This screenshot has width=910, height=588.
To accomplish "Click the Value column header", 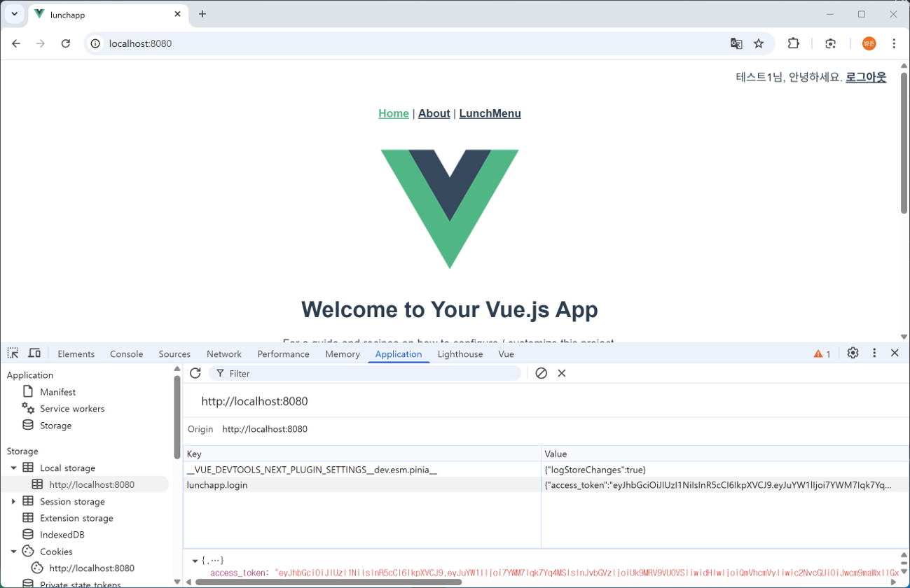I will point(725,454).
